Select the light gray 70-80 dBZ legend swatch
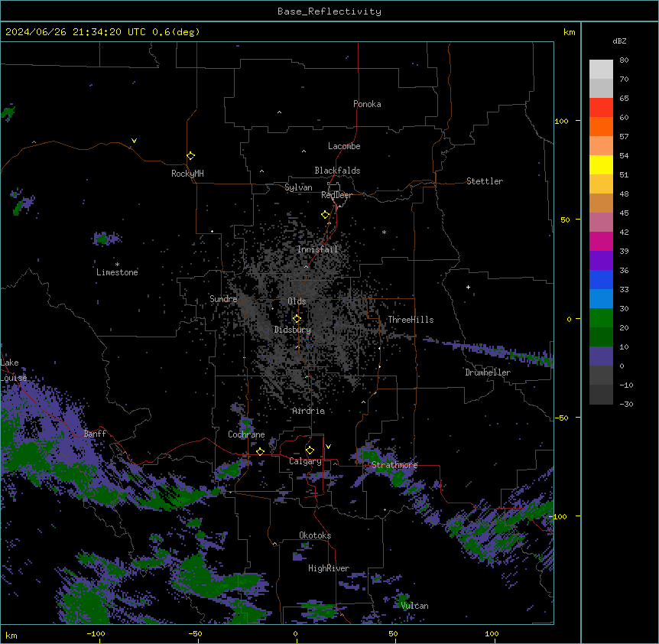 (x=601, y=70)
